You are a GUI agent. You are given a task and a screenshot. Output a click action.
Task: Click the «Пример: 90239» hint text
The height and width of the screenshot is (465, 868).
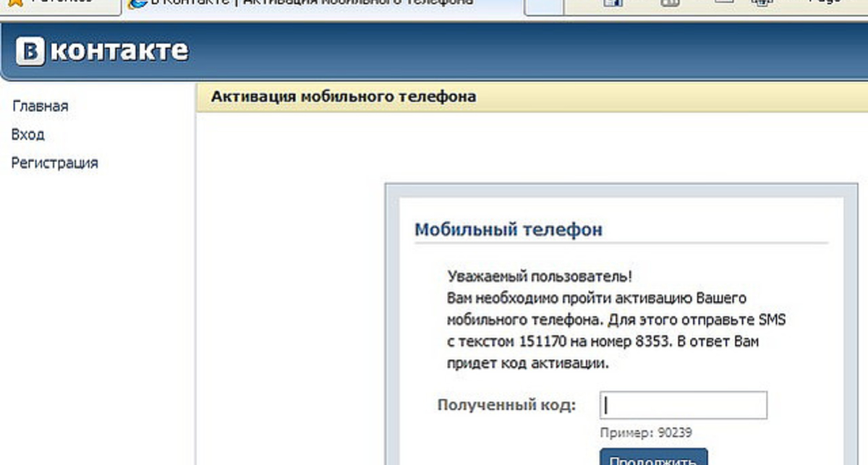click(647, 432)
